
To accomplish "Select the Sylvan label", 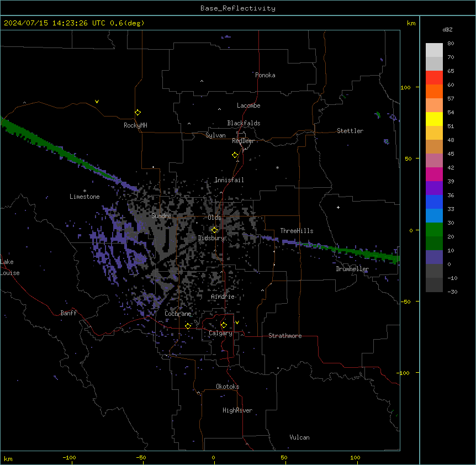I will click(215, 135).
